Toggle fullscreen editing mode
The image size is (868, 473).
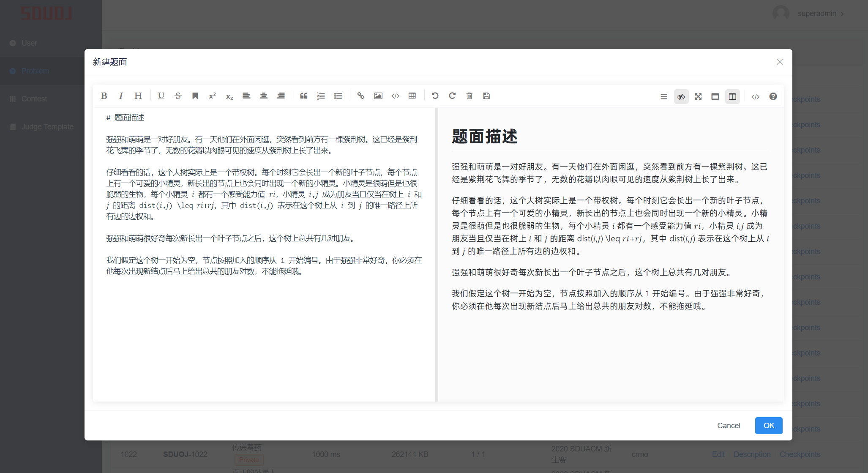(x=698, y=97)
